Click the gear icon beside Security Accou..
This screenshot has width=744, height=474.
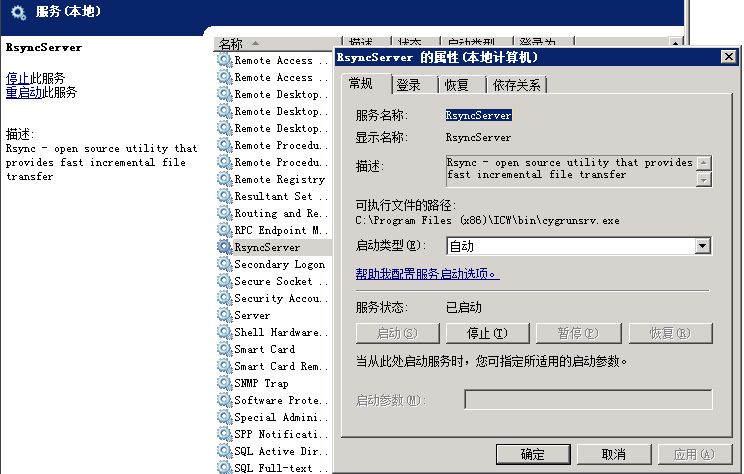[x=224, y=298]
